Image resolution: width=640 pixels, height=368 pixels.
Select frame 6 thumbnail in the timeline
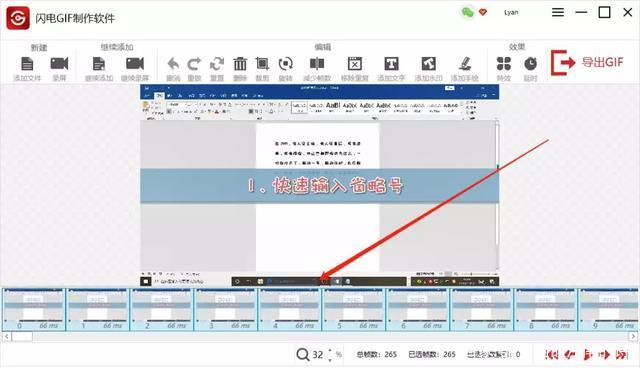pos(418,310)
